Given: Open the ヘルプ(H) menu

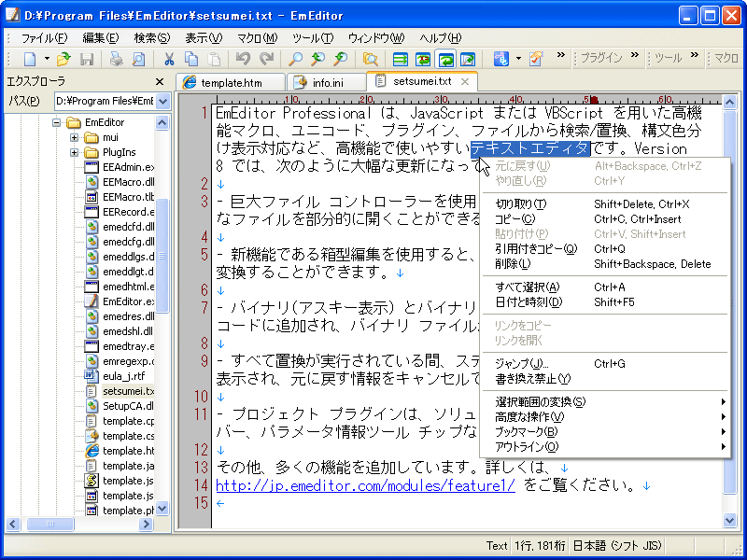Looking at the screenshot, I should pyautogui.click(x=441, y=38).
